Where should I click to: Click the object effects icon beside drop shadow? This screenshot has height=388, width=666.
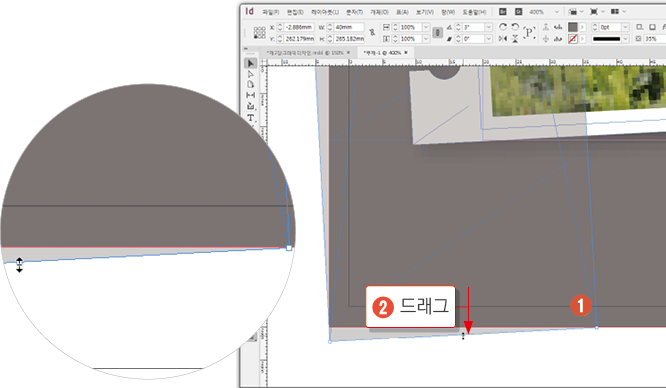click(652, 27)
